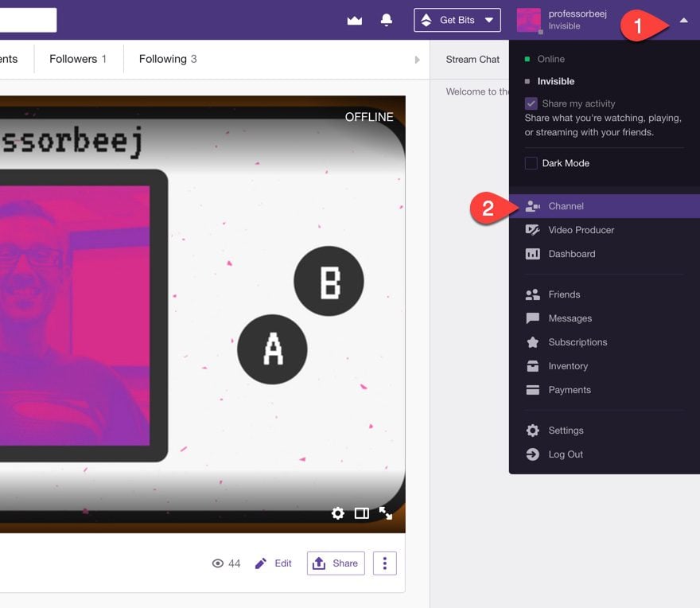Toggle theatre mode in video player

[362, 513]
